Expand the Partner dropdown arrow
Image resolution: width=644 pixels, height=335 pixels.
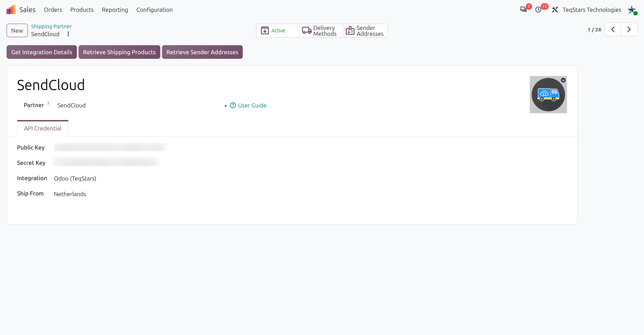point(225,106)
